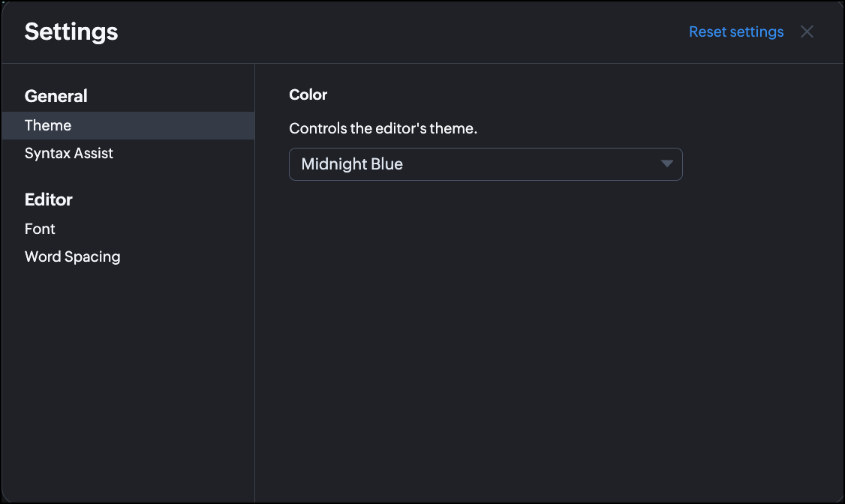Image resolution: width=845 pixels, height=504 pixels.
Task: Click the Reset settings link
Action: [x=736, y=31]
